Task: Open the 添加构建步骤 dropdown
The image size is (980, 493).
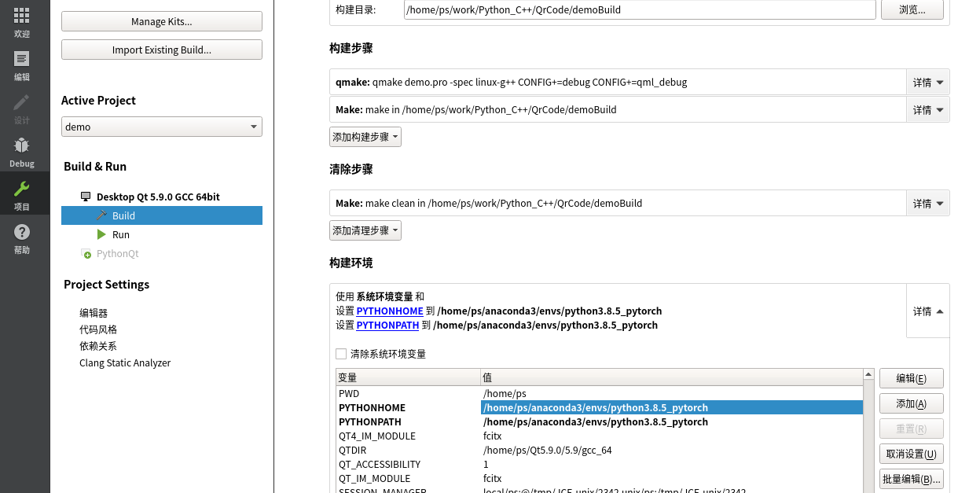Action: [365, 136]
